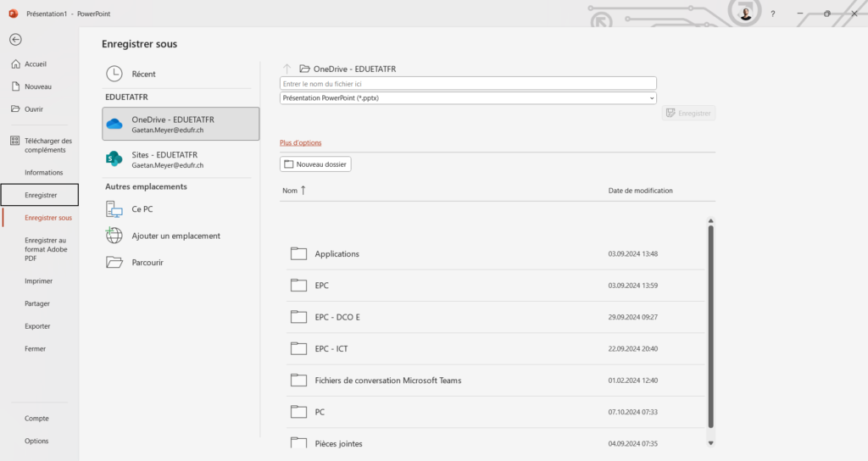Open Accueil in the sidebar
The width and height of the screenshot is (868, 461).
[x=36, y=64]
